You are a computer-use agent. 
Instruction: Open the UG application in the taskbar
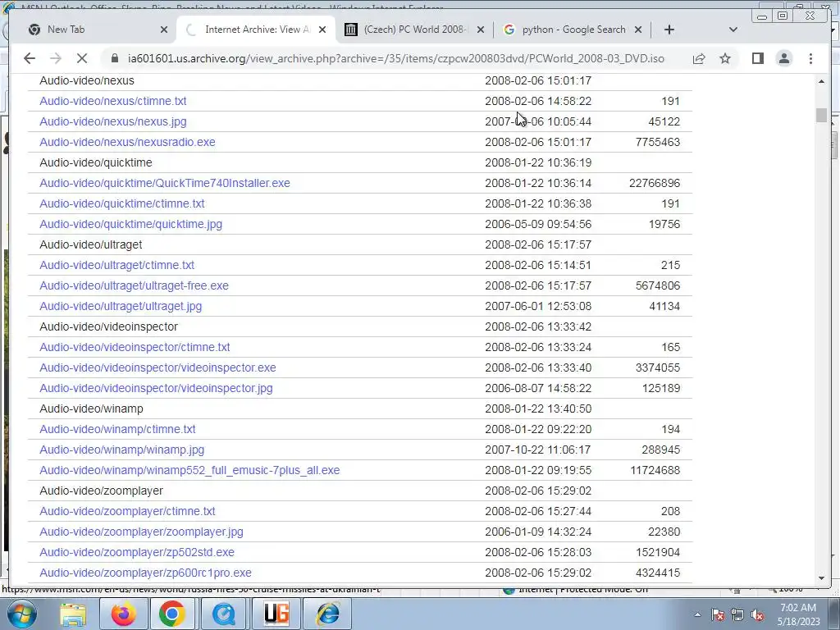(276, 614)
